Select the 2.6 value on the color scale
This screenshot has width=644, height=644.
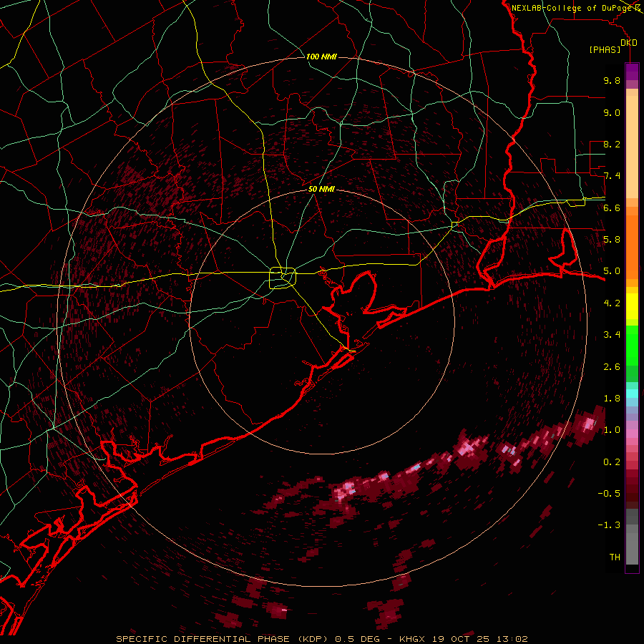(x=612, y=367)
